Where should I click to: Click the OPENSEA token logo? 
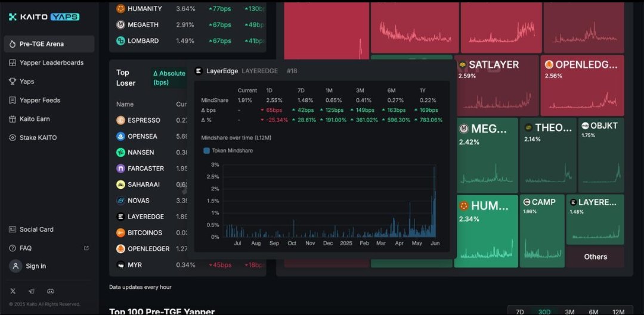click(x=120, y=136)
